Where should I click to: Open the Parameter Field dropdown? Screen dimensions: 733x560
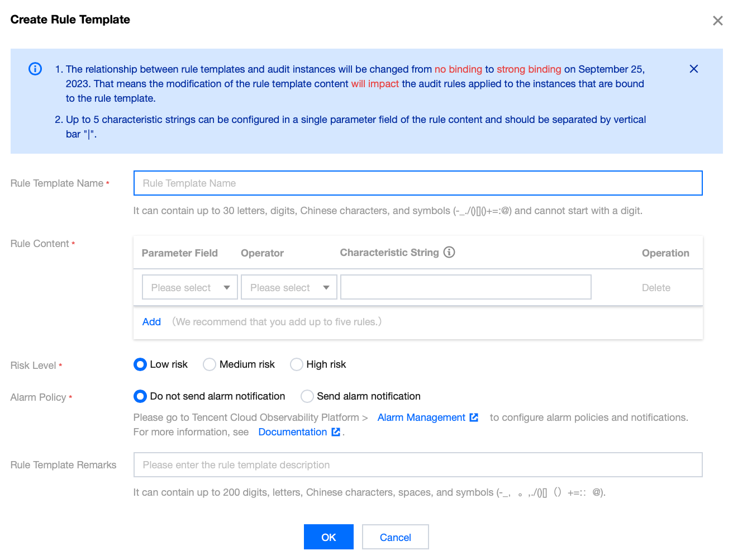pyautogui.click(x=190, y=287)
